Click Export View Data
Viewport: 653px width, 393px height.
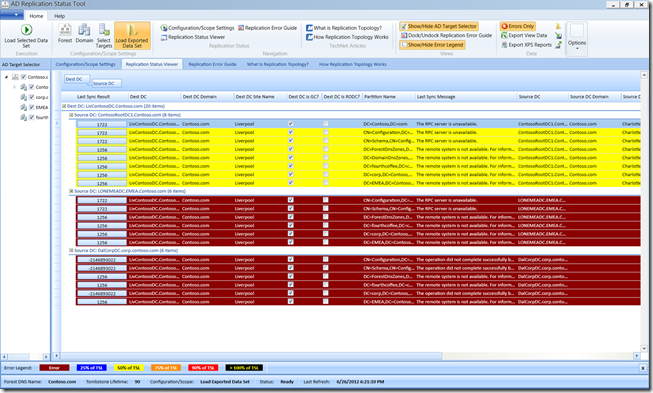[524, 35]
